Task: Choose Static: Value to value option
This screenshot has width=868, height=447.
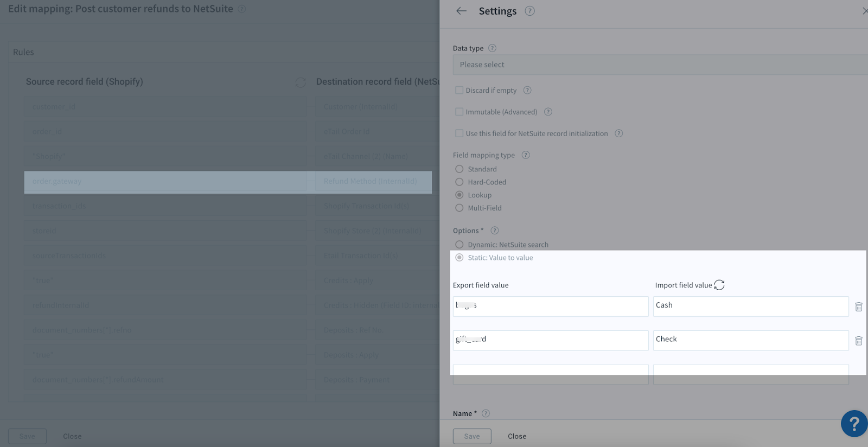Action: (x=459, y=258)
